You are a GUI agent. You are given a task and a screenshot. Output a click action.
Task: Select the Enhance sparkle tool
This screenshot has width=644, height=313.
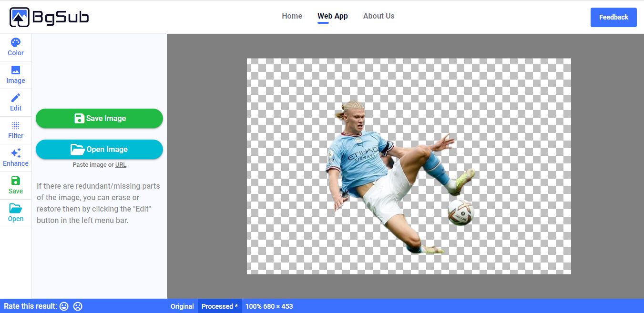click(16, 158)
